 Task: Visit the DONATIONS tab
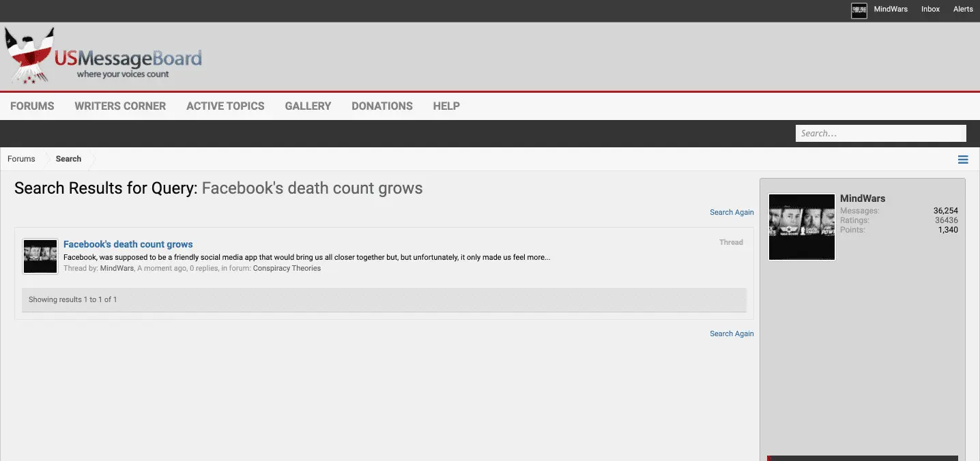click(381, 106)
